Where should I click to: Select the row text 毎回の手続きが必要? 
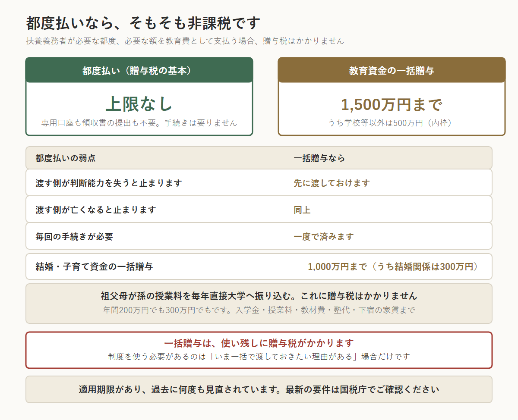pos(74,236)
